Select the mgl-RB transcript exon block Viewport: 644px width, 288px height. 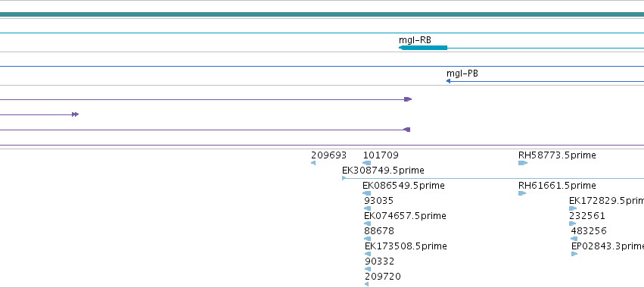tap(423, 48)
